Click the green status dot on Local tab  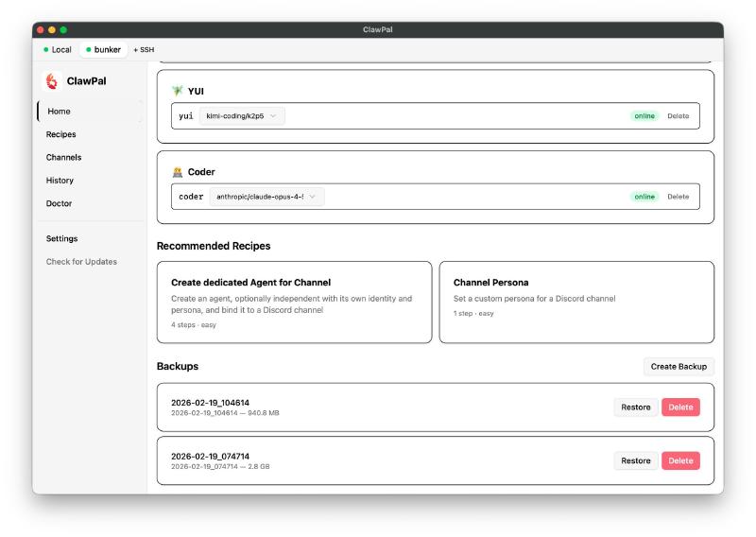[45, 49]
